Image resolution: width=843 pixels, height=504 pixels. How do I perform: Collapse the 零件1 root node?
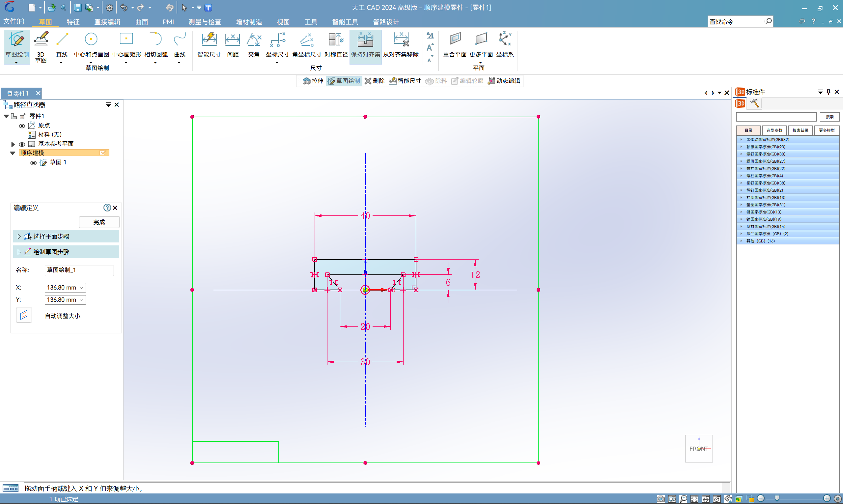[x=6, y=117]
